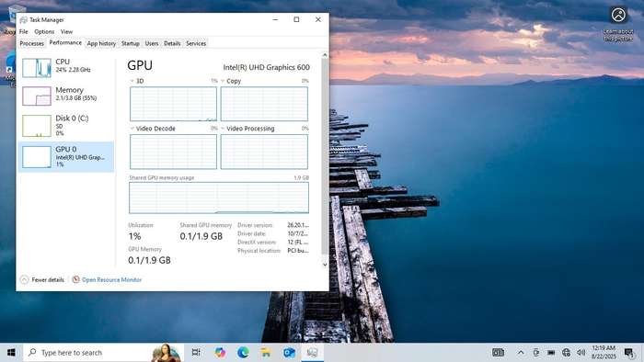Click the Driver version label

point(255,225)
